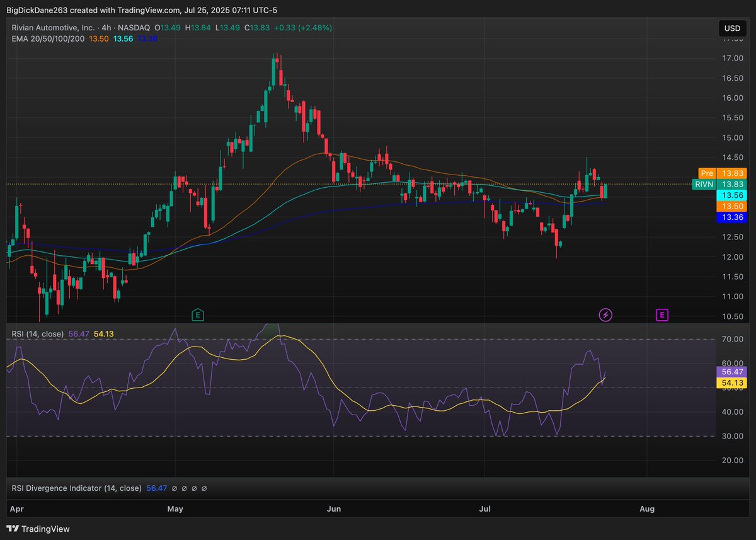Click the orange 13.50 EMA axis label
The width and height of the screenshot is (756, 540).
point(731,207)
